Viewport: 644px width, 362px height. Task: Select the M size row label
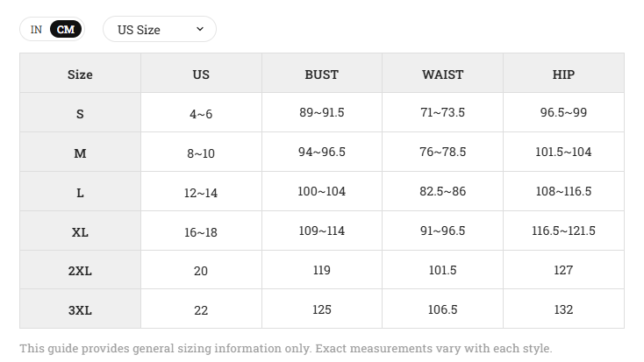point(80,153)
